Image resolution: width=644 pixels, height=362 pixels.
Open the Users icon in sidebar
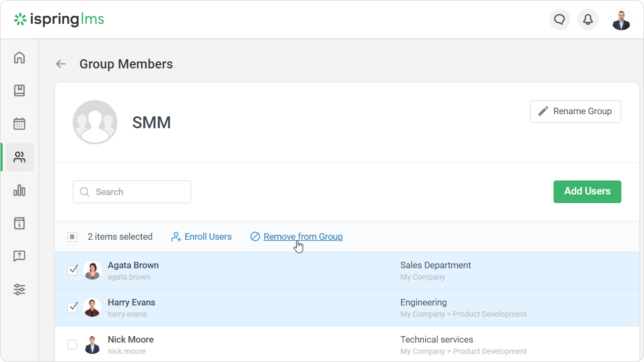19,157
